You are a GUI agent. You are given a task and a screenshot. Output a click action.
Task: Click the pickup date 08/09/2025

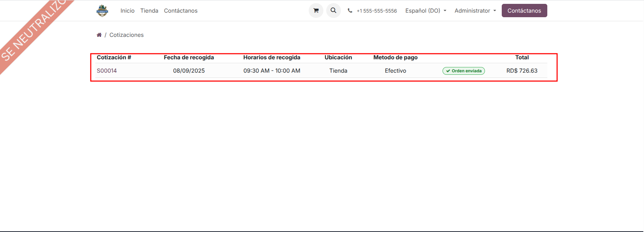189,71
